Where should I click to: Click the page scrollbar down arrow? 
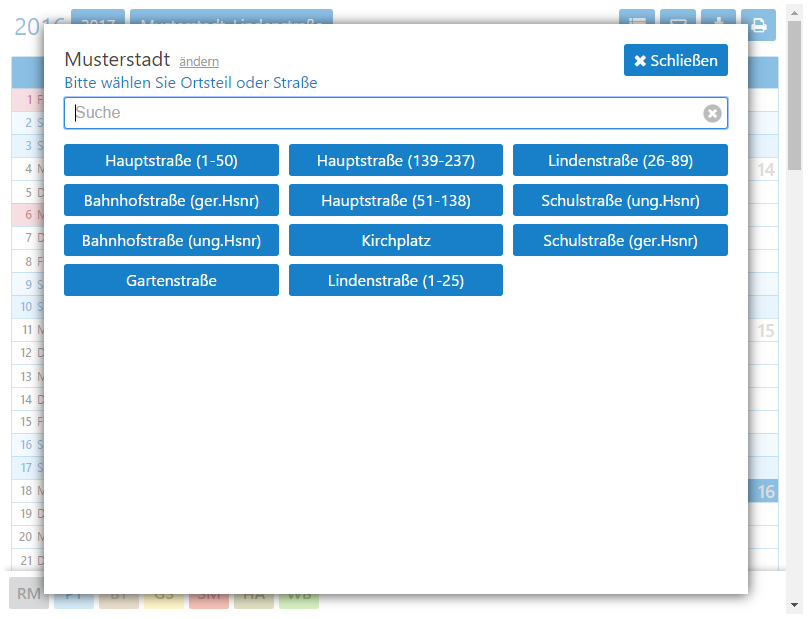tap(794, 605)
